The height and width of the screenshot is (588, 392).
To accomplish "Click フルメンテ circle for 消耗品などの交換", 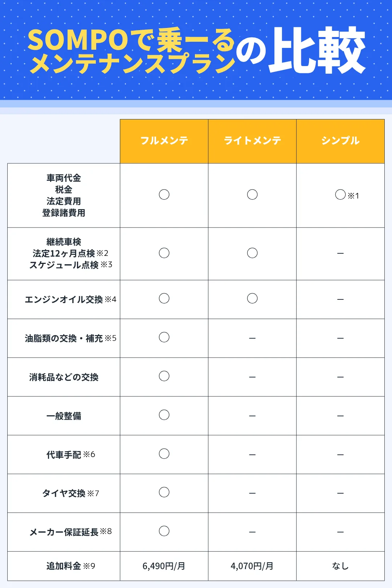I will click(164, 376).
